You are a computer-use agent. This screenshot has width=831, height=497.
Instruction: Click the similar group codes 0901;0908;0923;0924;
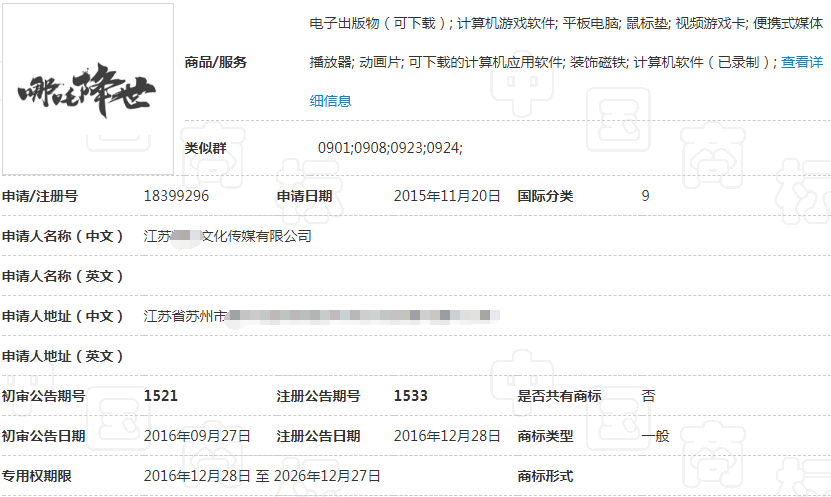(x=390, y=148)
